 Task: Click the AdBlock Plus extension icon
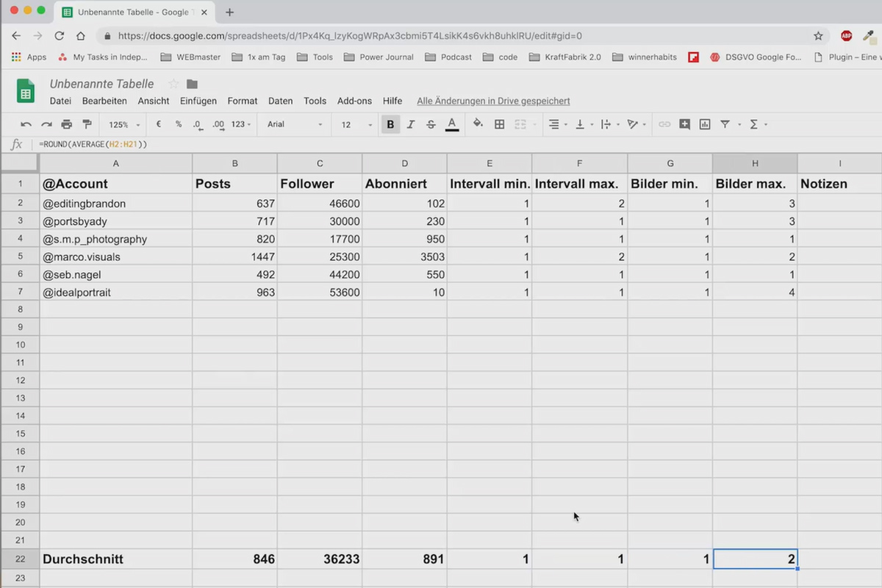coord(846,35)
